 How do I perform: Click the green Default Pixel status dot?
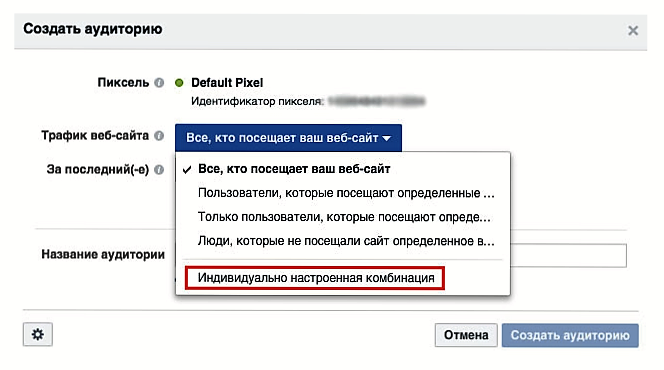click(179, 83)
